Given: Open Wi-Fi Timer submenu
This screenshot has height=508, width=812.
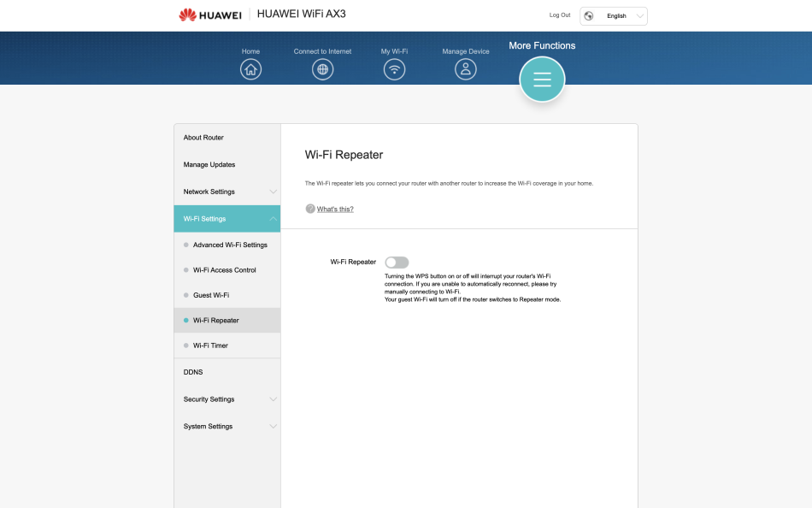Looking at the screenshot, I should (227, 346).
